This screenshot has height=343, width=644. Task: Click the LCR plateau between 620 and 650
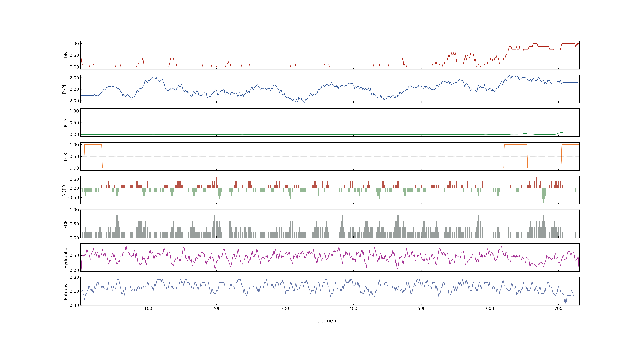pos(516,145)
